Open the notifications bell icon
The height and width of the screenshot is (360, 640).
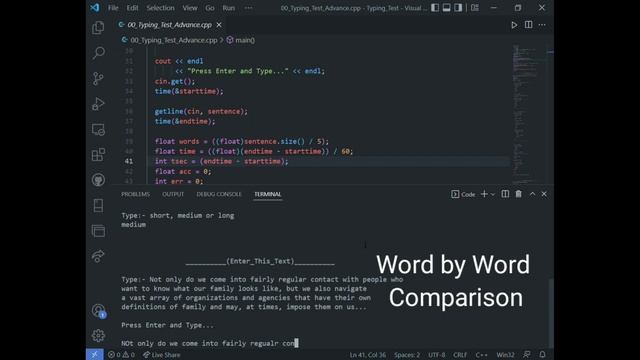(542, 355)
